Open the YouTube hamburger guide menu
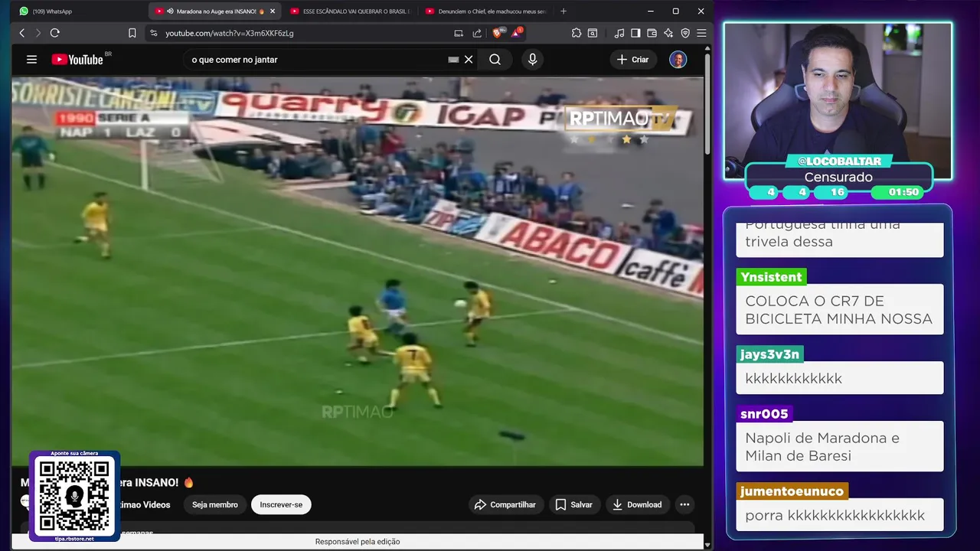Viewport: 980px width, 551px height. tap(31, 59)
